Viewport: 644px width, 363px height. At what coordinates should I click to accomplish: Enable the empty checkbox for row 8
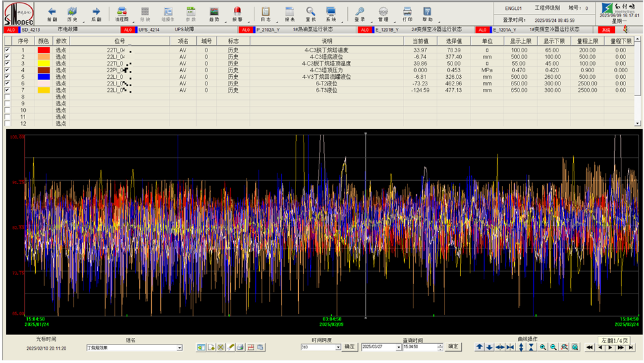pos(7,97)
